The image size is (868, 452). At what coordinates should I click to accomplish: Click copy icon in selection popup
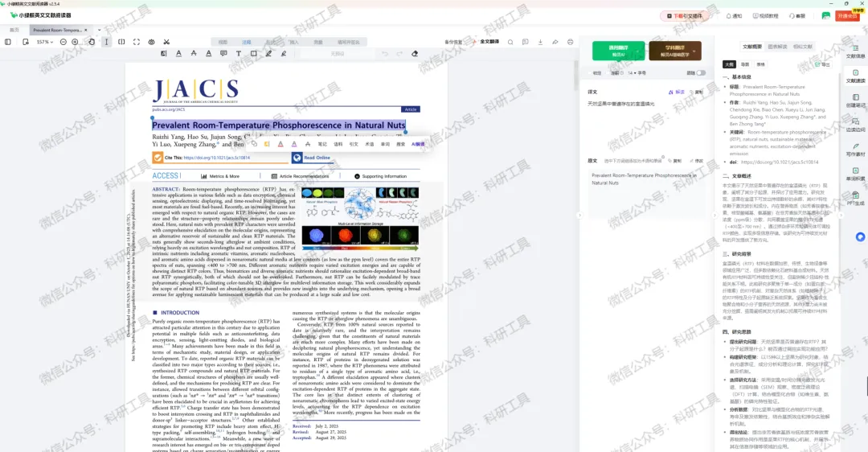(254, 143)
